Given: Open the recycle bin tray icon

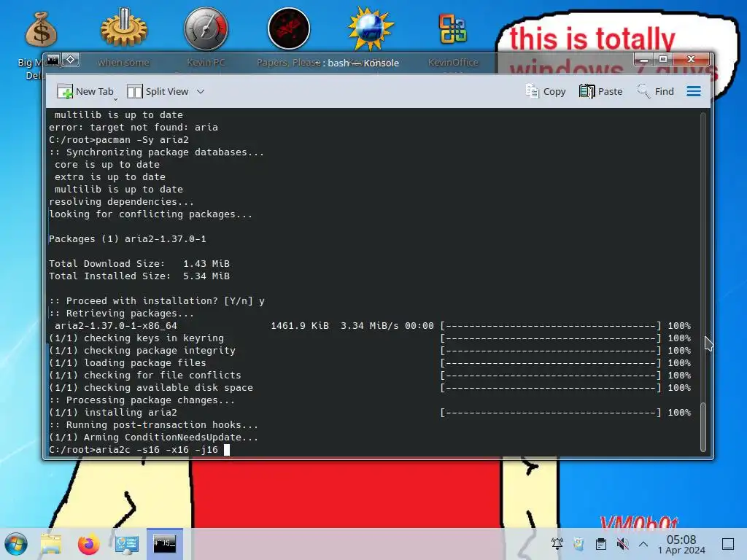Looking at the screenshot, I should (578, 543).
